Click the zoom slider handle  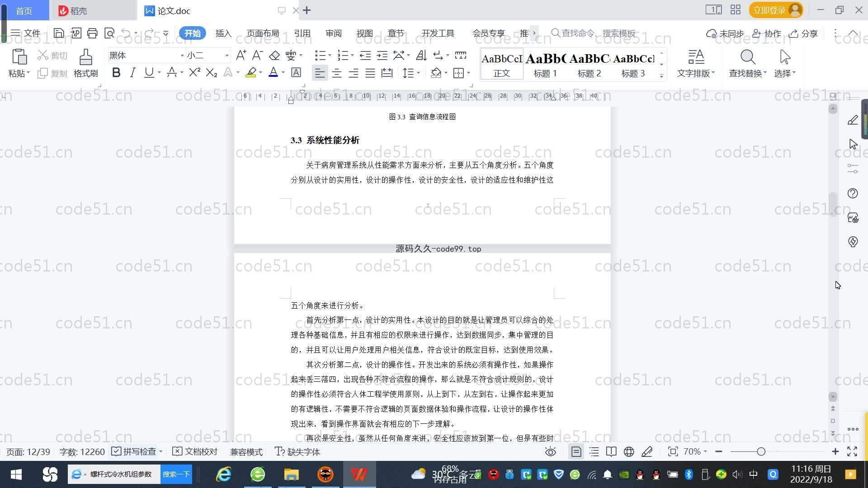761,452
